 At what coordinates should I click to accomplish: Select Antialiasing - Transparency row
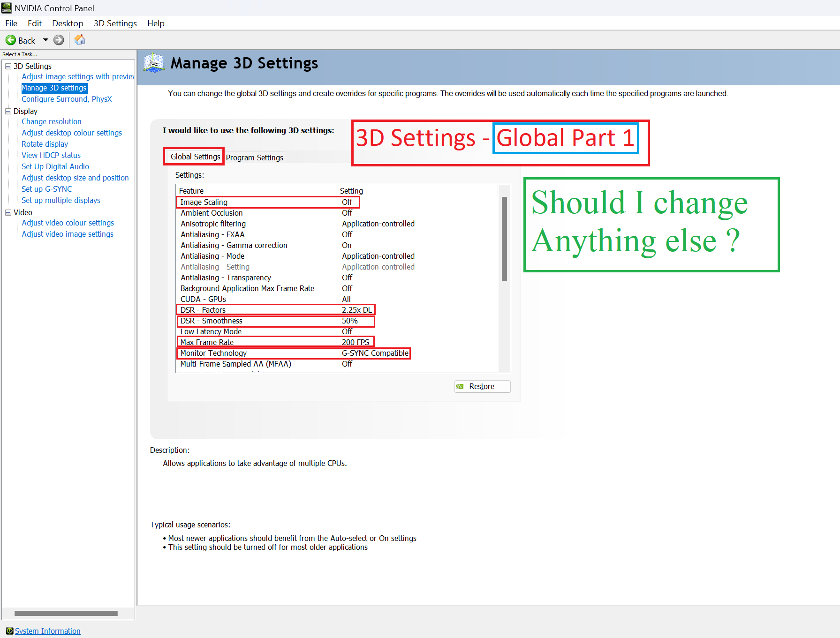pyautogui.click(x=337, y=278)
